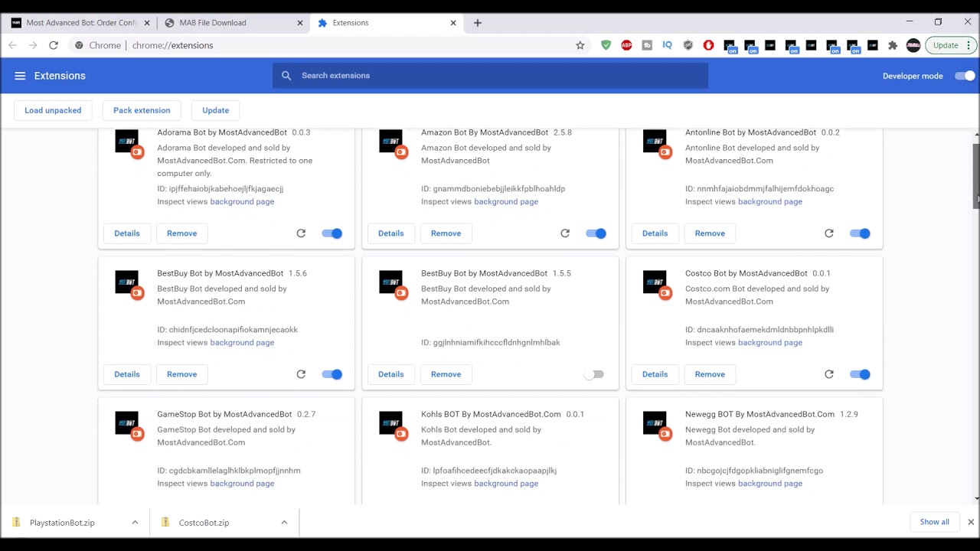Open Details for Costco Bot
The height and width of the screenshot is (551, 980).
pos(655,374)
